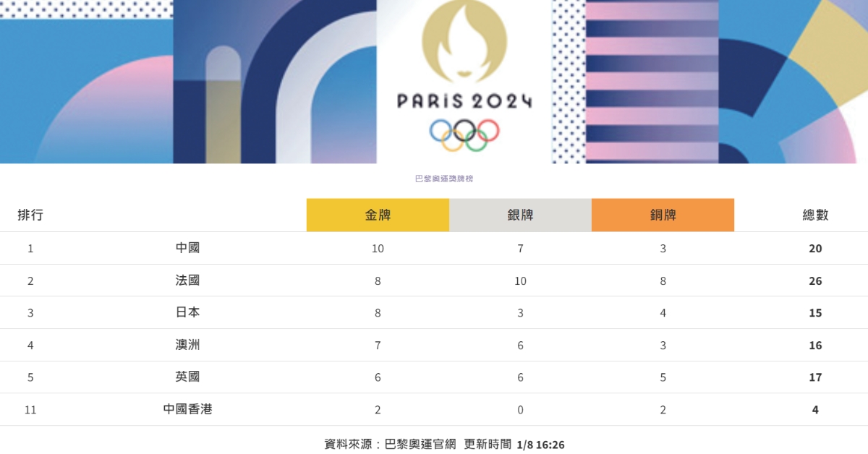Select the 日本 country name
This screenshot has width=868, height=454.
(187, 312)
